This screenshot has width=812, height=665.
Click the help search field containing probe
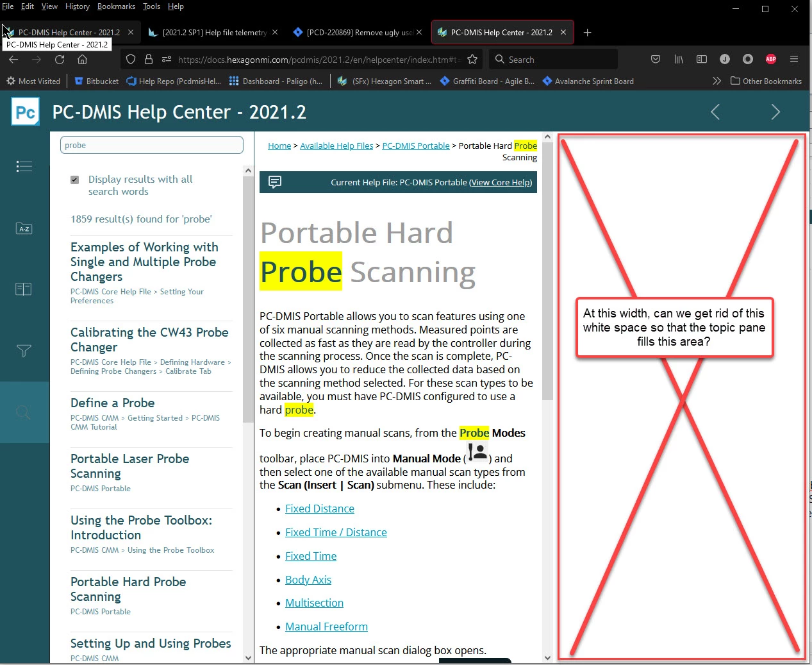coord(152,145)
